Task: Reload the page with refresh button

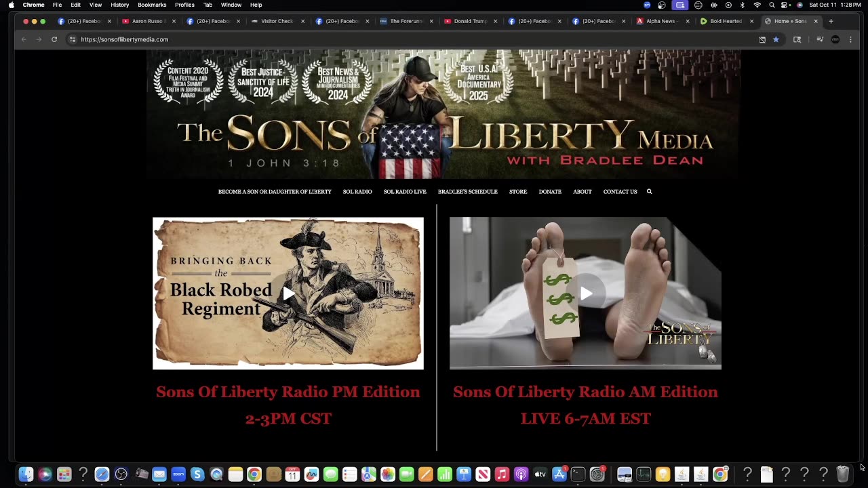Action: pos(54,39)
